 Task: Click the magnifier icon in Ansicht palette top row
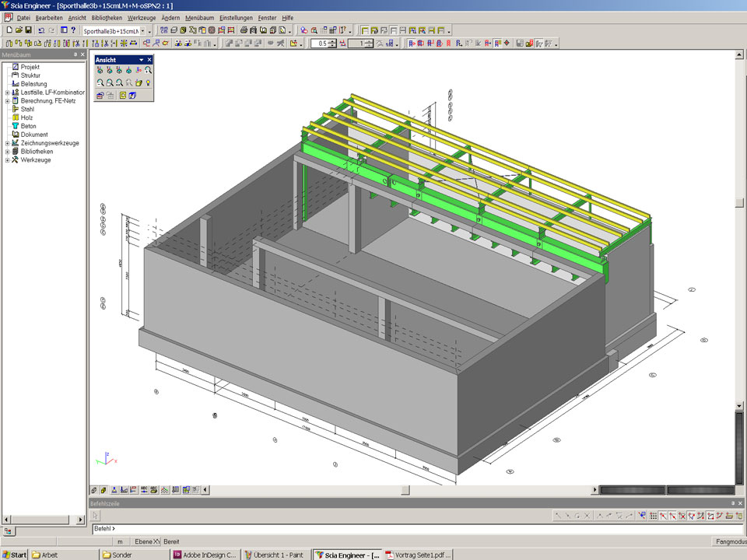pyautogui.click(x=147, y=70)
